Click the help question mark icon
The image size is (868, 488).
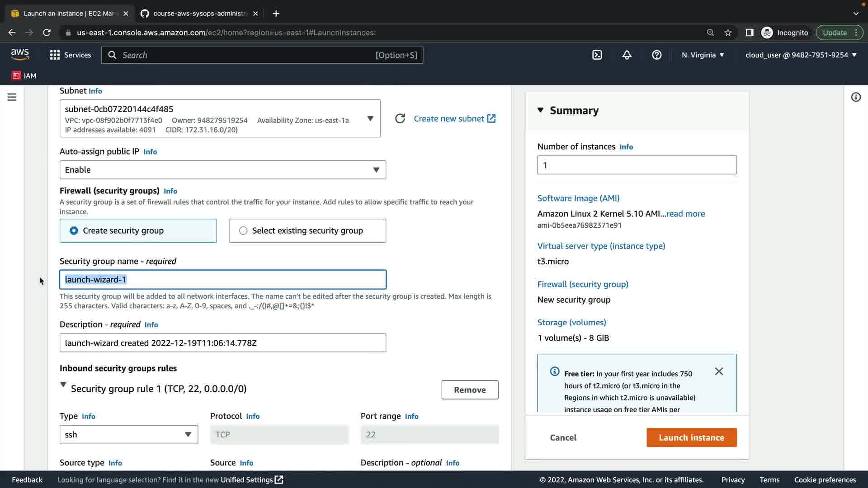point(656,55)
